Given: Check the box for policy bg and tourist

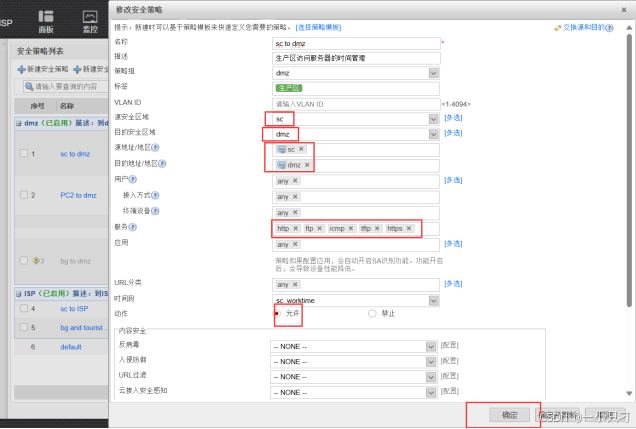Looking at the screenshot, I should coord(24,327).
